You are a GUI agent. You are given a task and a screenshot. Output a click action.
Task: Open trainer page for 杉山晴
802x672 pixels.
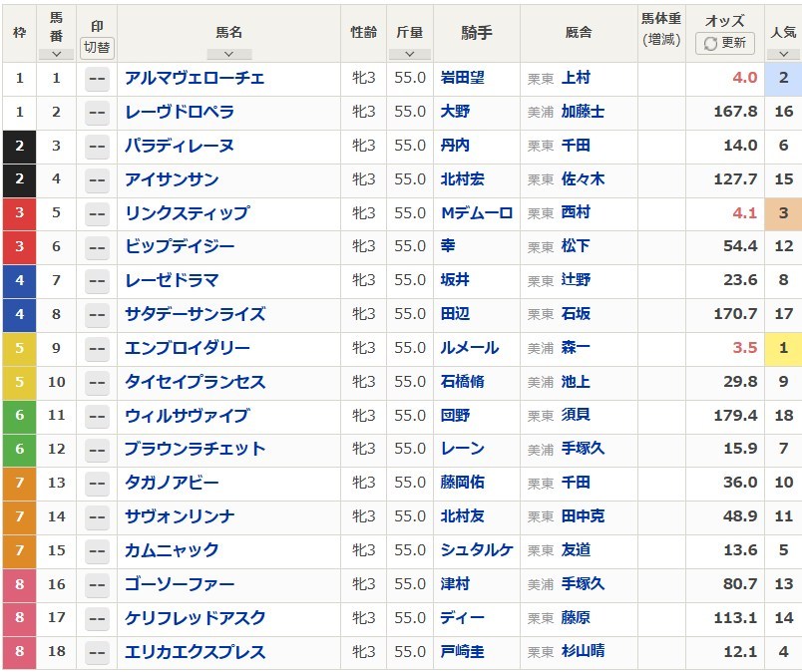pyautogui.click(x=583, y=651)
